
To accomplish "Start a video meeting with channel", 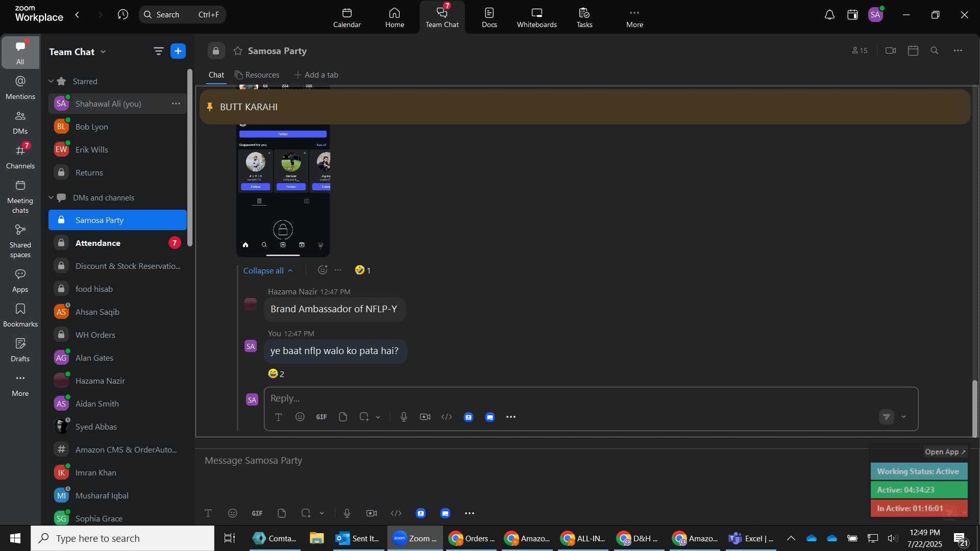I will 891,51.
